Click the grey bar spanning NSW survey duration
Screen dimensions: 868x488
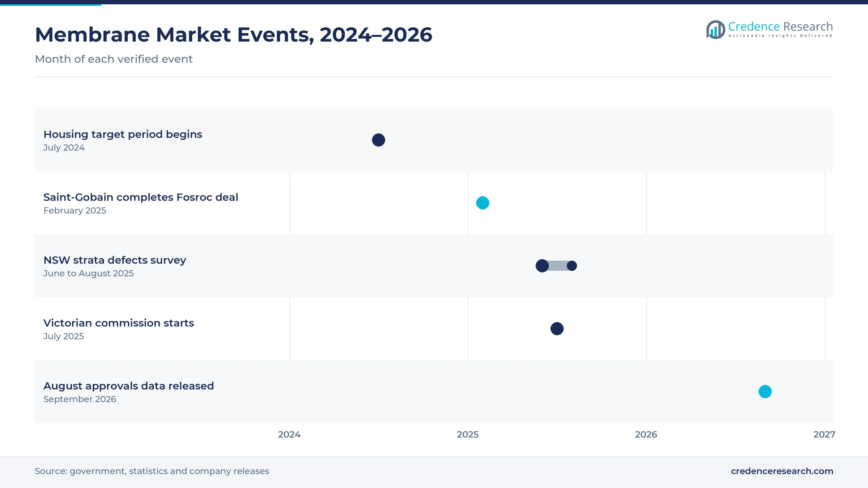click(x=558, y=266)
